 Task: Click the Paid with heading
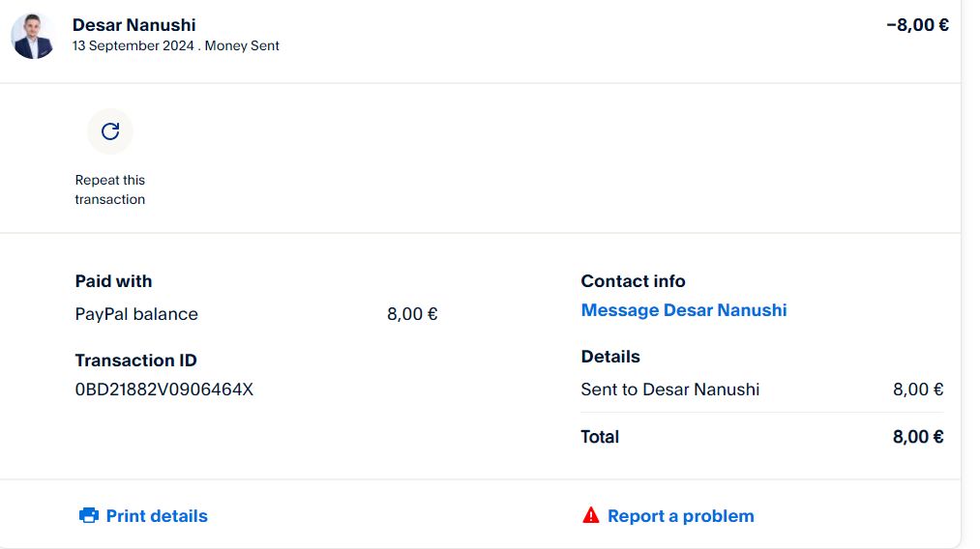pyautogui.click(x=113, y=281)
